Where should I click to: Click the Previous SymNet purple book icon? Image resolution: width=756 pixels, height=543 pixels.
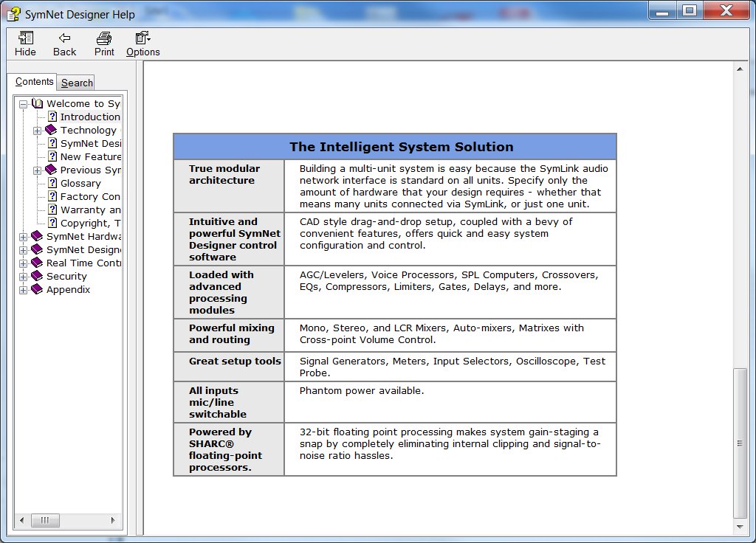pyautogui.click(x=51, y=170)
